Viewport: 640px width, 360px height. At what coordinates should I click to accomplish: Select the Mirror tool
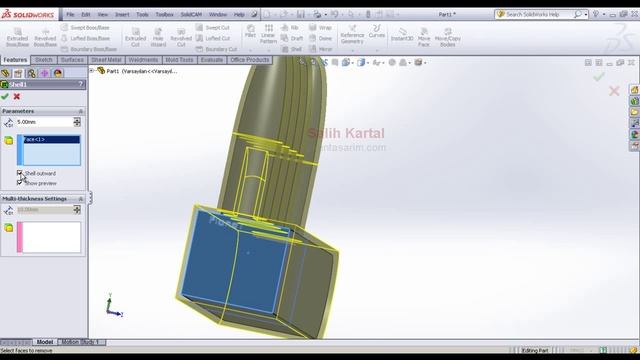click(x=320, y=49)
